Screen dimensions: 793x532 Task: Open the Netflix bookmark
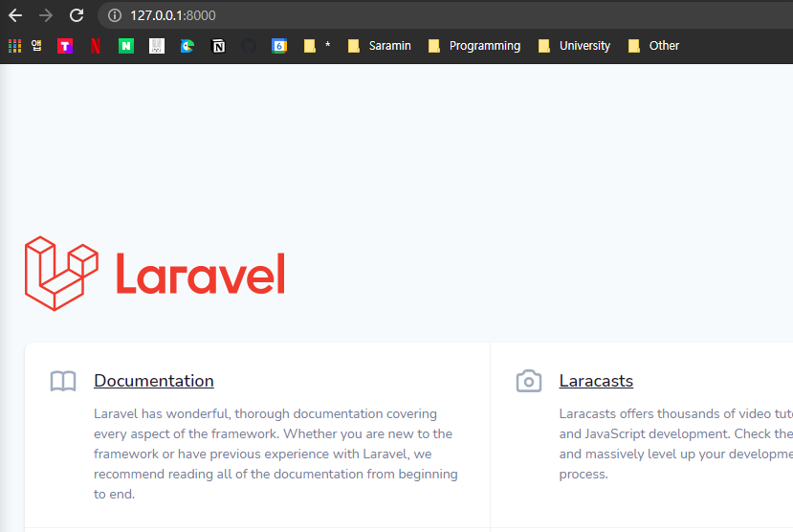pyautogui.click(x=95, y=46)
